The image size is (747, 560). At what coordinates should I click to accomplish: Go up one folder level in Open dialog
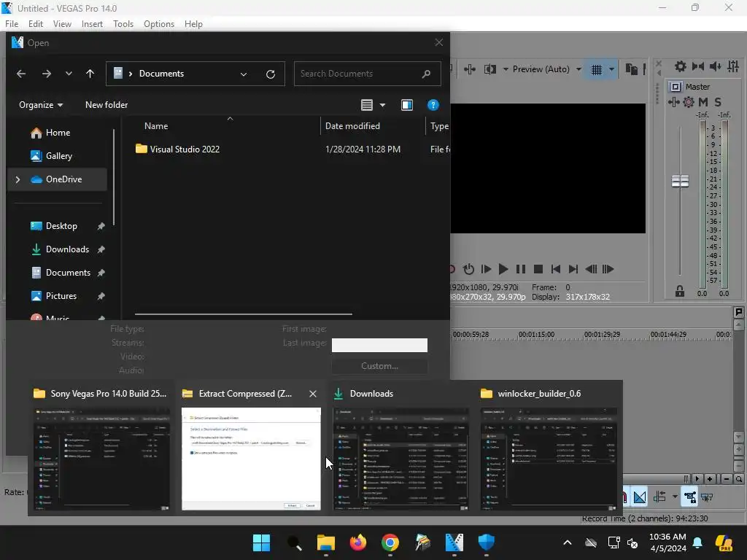(x=90, y=74)
